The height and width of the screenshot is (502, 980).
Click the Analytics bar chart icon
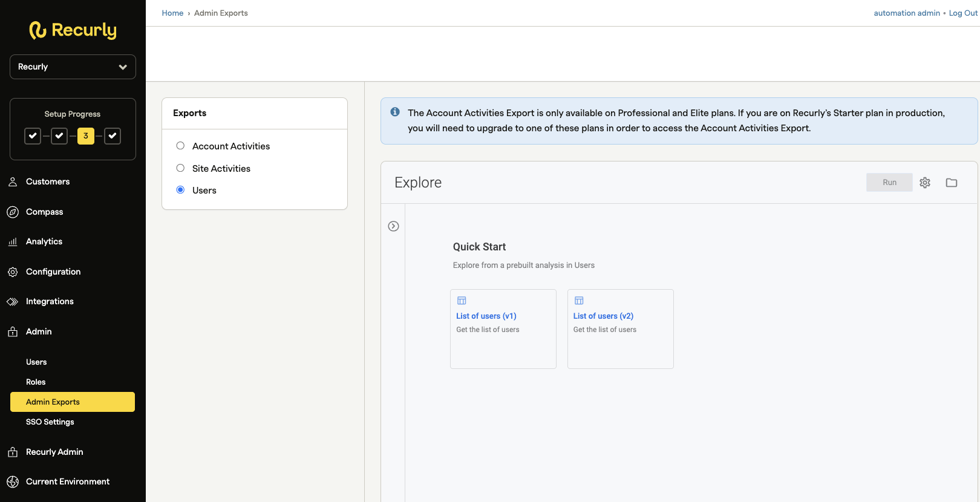[13, 241]
